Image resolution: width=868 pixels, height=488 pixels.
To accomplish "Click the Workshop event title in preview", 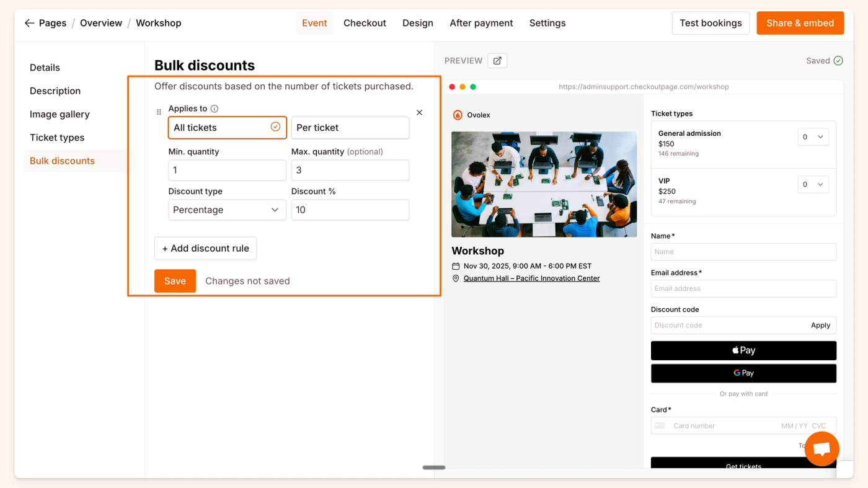I will click(477, 251).
